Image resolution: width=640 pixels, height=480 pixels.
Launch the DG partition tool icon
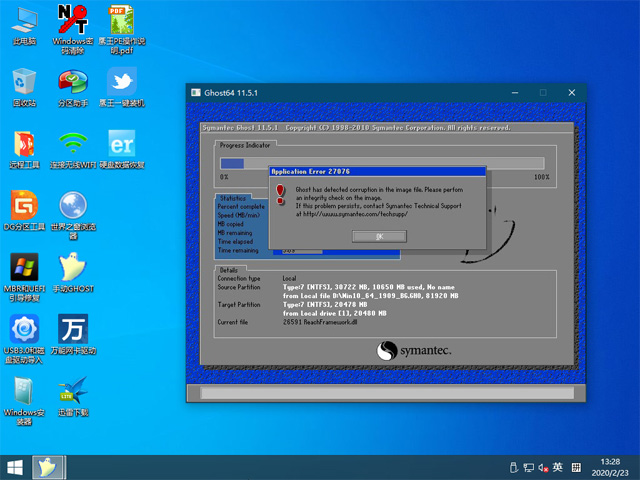click(x=24, y=211)
